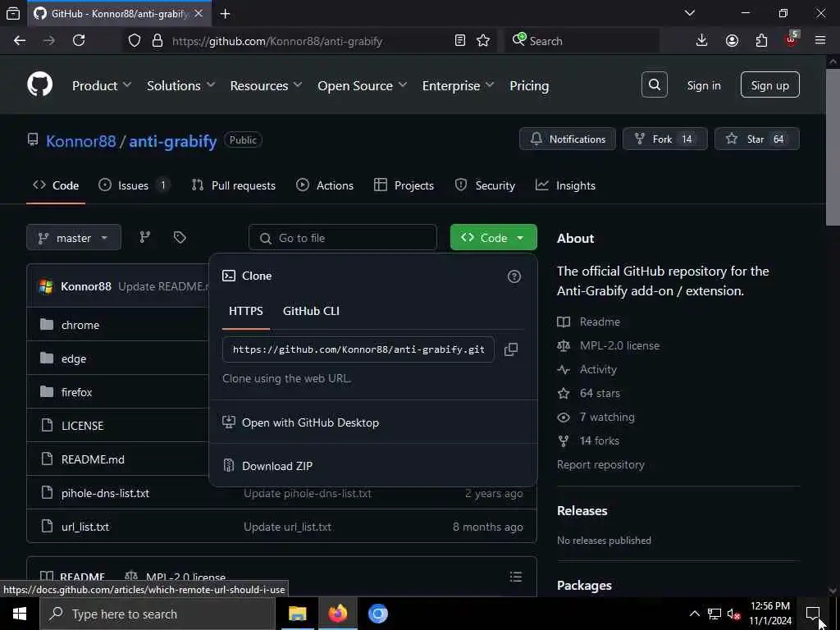View the tags icon
The width and height of the screenshot is (840, 630).
pyautogui.click(x=180, y=237)
